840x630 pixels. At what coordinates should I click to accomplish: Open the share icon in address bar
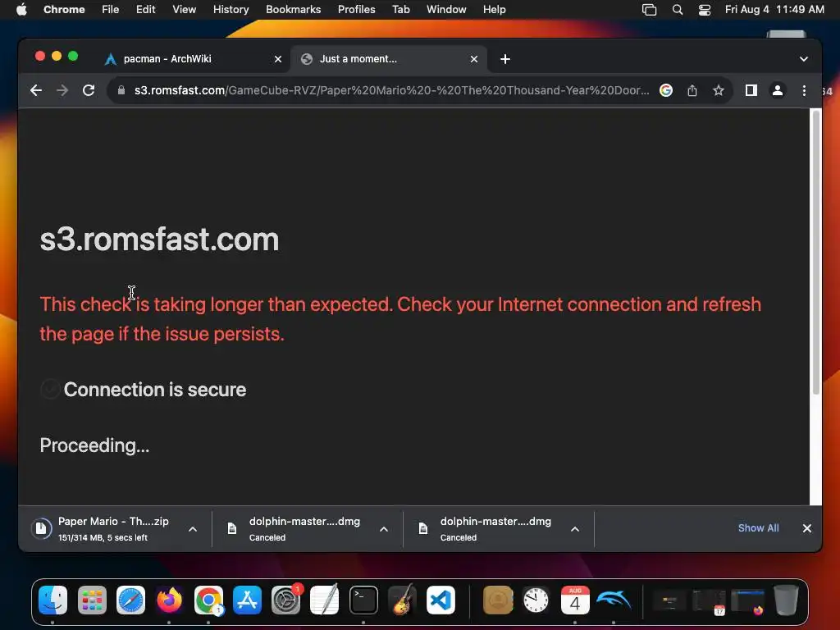point(692,90)
